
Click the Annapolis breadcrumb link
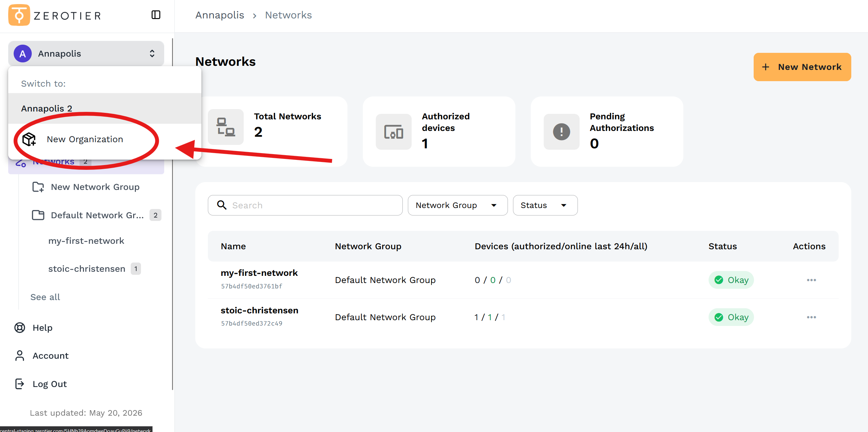pyautogui.click(x=220, y=15)
